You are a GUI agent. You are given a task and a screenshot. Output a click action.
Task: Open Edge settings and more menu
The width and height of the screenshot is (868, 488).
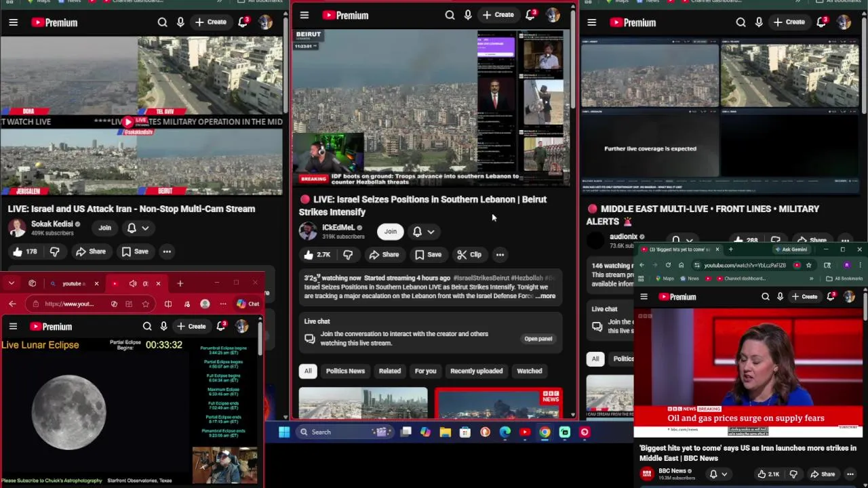click(223, 304)
